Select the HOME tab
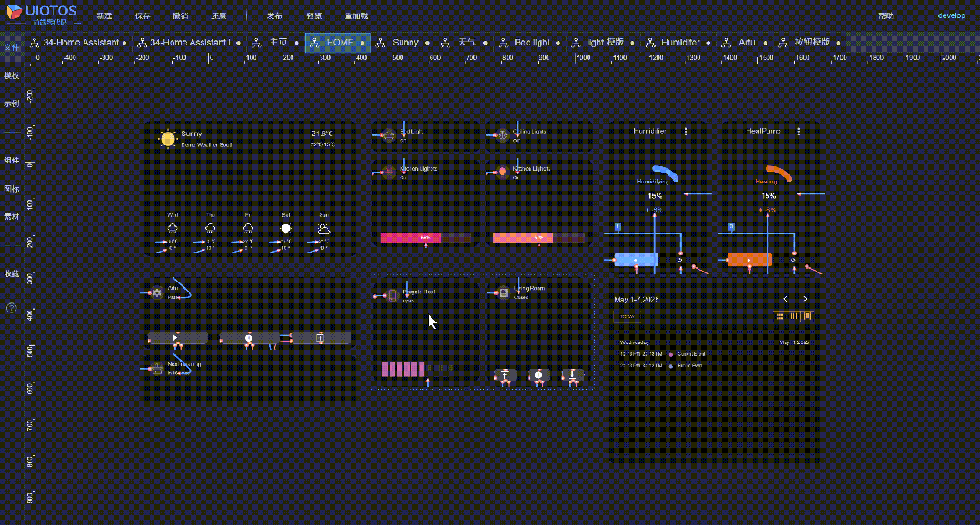980x525 pixels. [338, 43]
